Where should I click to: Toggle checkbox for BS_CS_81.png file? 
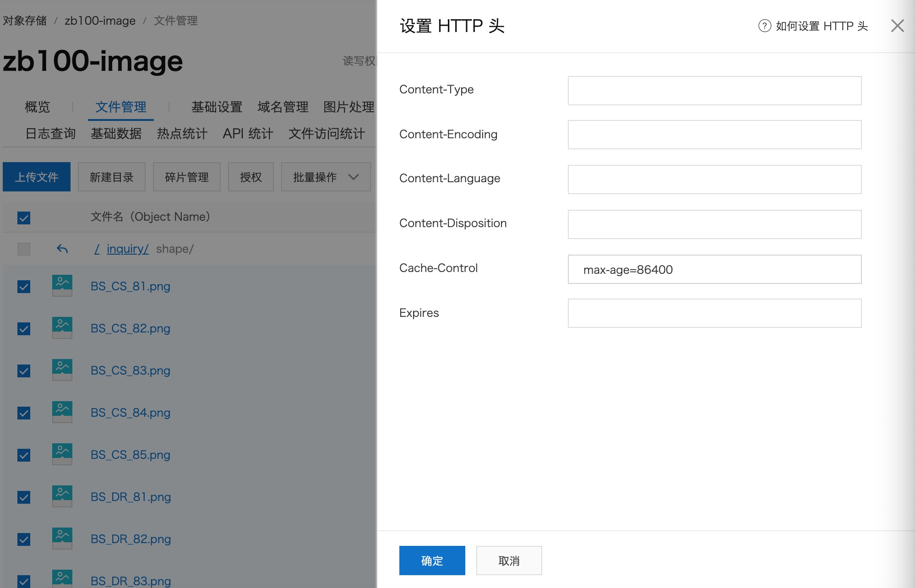coord(25,285)
